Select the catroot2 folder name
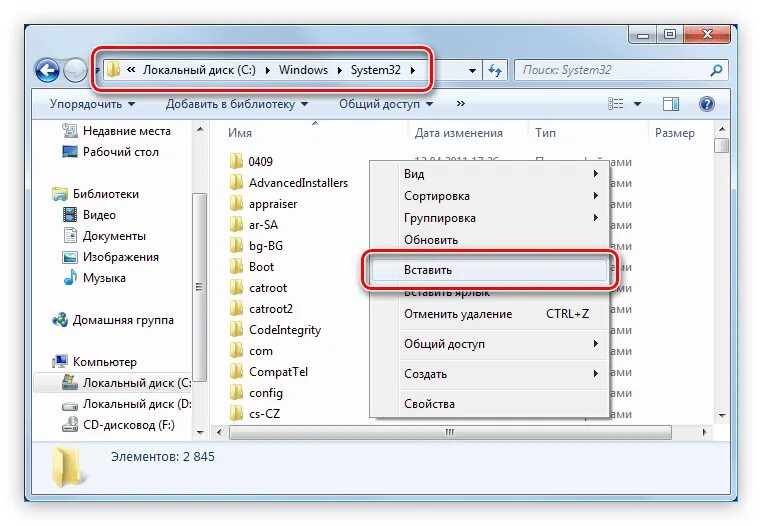The image size is (762, 526). 271,309
